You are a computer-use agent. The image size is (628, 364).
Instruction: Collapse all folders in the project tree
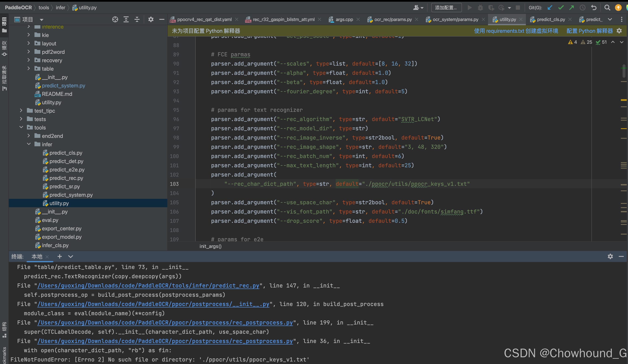coord(137,19)
